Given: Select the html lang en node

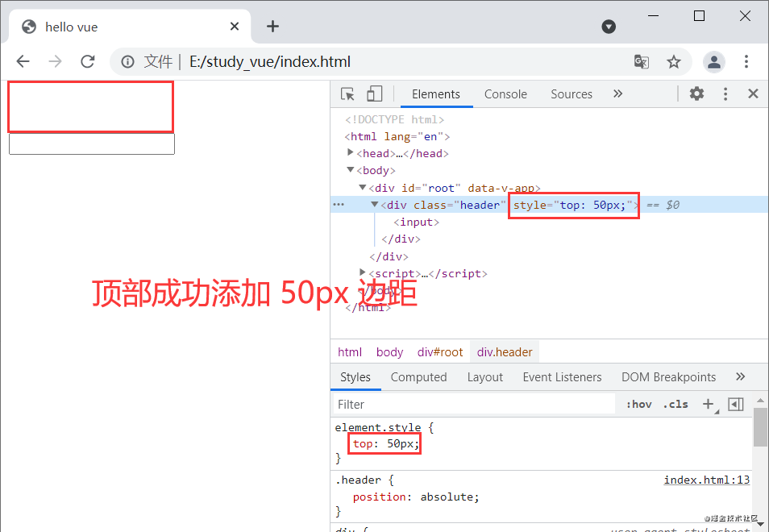Looking at the screenshot, I should (x=397, y=136).
